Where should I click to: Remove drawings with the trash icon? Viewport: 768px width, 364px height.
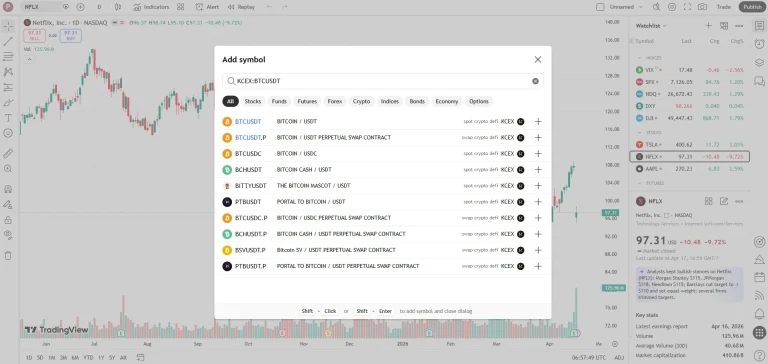coord(8,255)
